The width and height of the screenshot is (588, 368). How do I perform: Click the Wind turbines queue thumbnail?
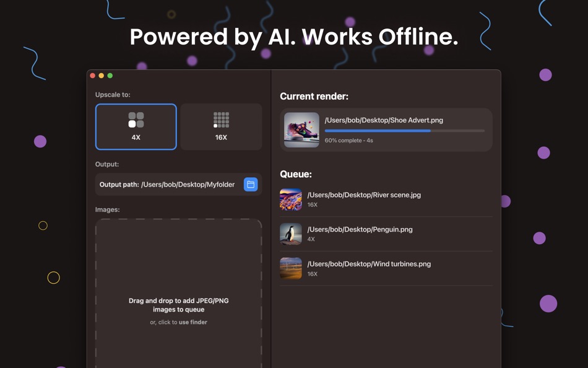coord(290,268)
